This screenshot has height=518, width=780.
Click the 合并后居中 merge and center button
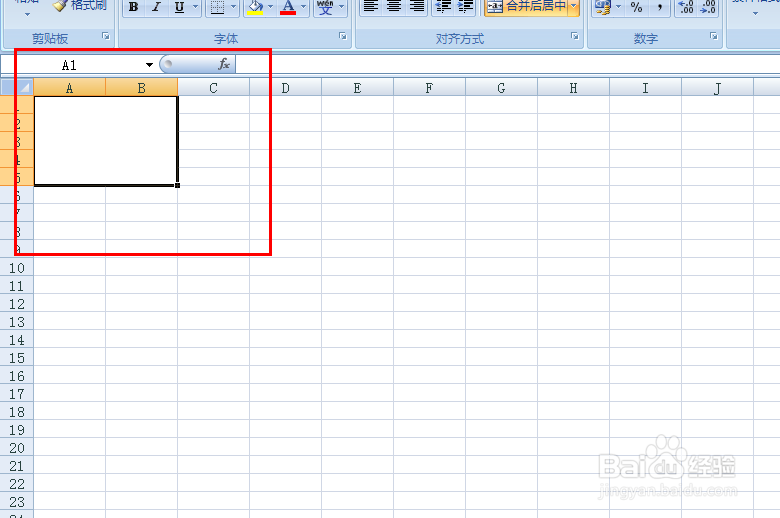click(526, 6)
